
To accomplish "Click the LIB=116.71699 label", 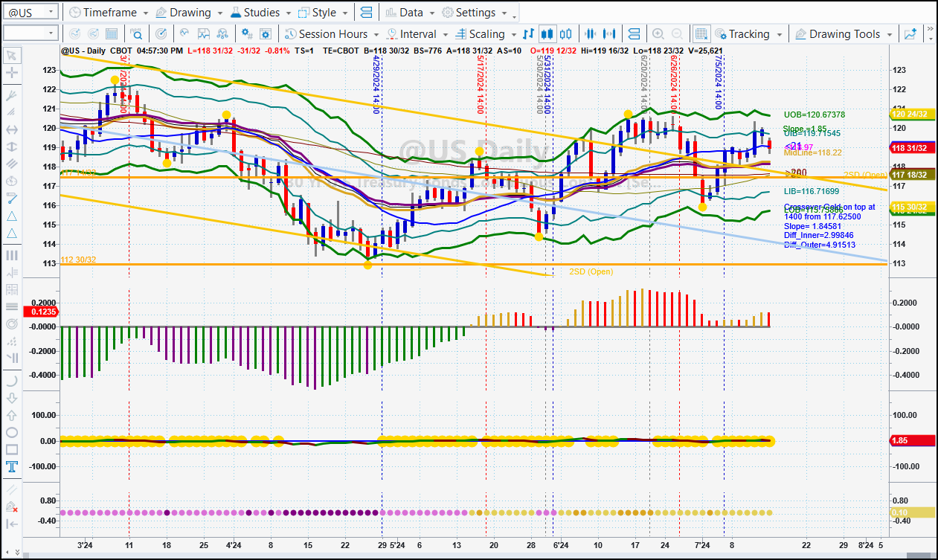I will coord(812,191).
